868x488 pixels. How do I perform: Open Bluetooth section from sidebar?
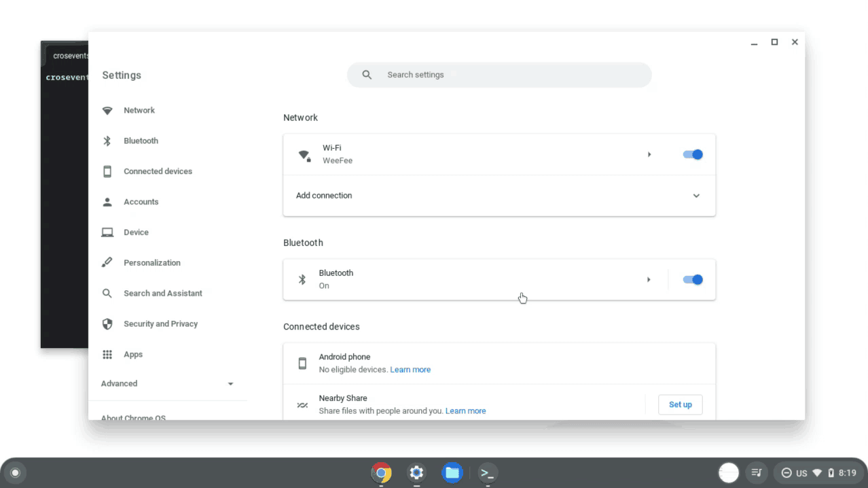coord(141,141)
